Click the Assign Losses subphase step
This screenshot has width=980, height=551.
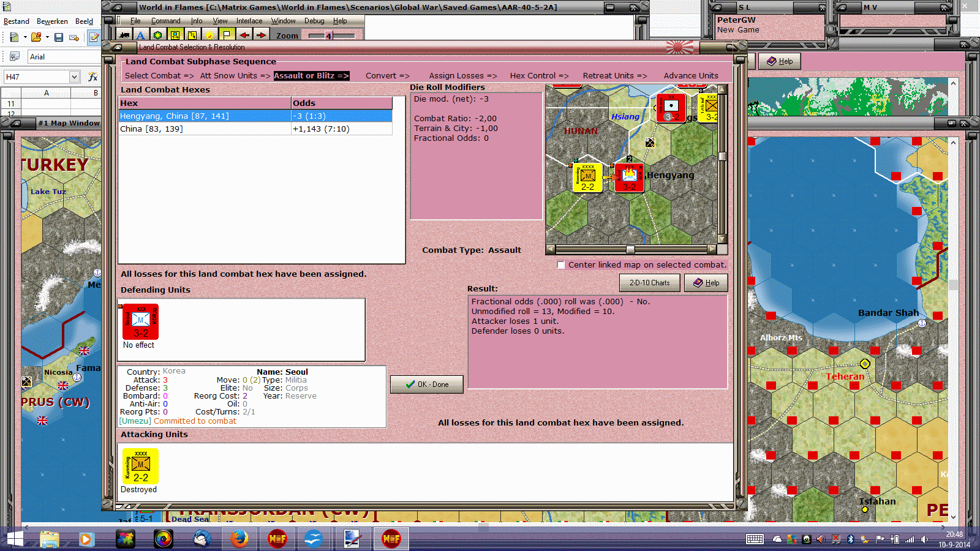[x=463, y=76]
